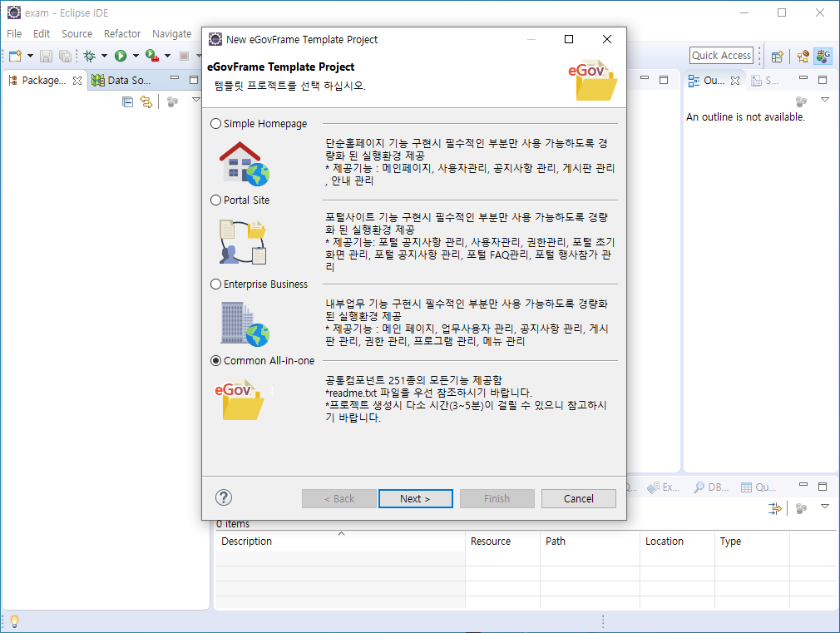Open wizard help question mark icon
The width and height of the screenshot is (840, 633).
coord(224,498)
